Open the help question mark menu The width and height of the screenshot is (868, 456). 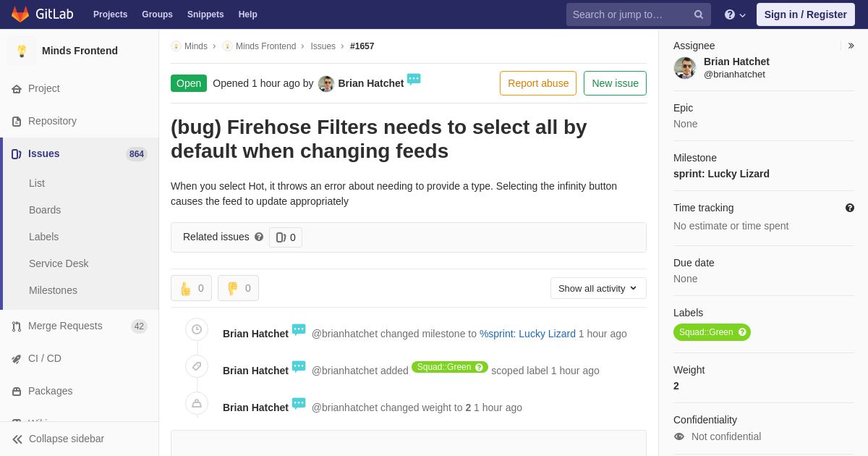click(x=735, y=14)
